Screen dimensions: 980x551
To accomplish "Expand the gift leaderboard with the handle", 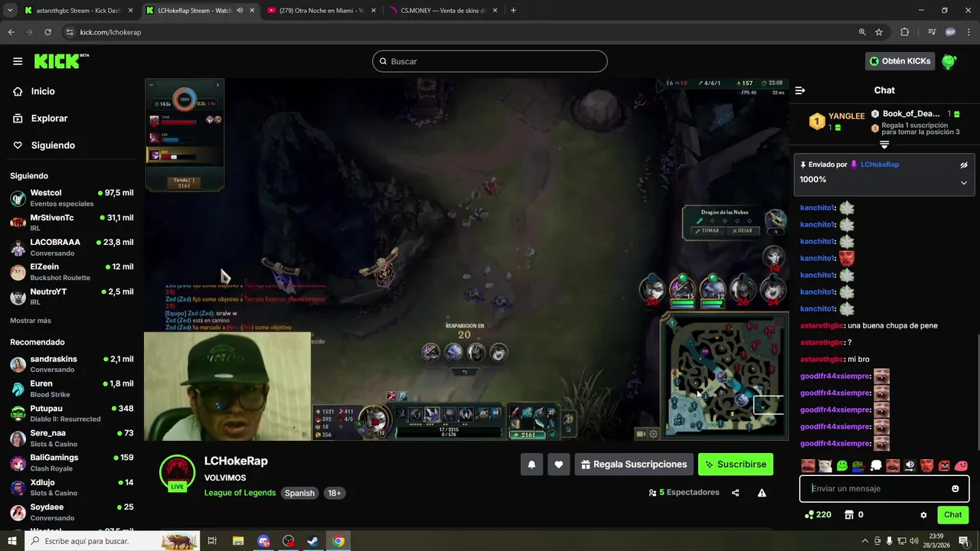I will click(x=884, y=144).
